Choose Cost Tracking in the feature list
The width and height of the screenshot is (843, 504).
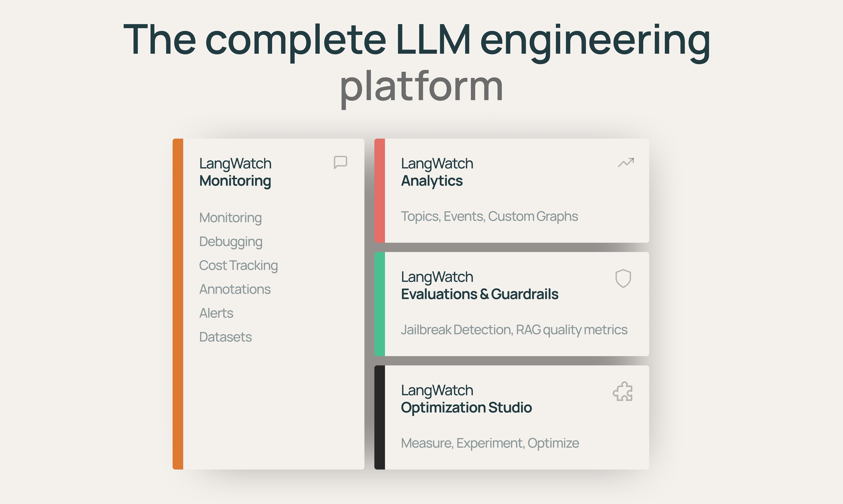(x=238, y=265)
